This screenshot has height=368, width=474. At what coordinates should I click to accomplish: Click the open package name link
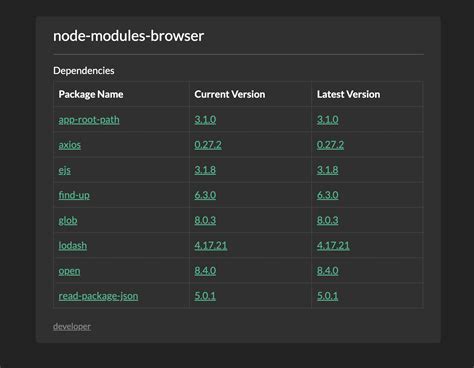click(69, 271)
